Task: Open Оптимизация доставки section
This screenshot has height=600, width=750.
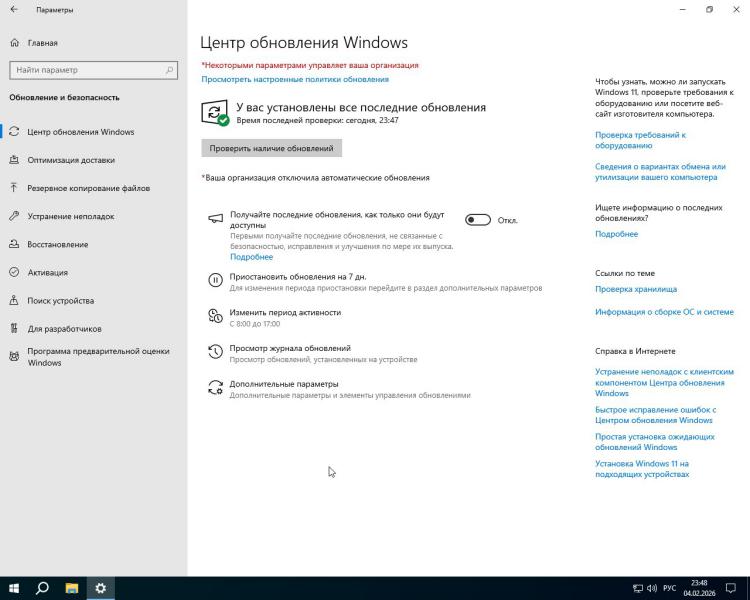Action: point(70,160)
